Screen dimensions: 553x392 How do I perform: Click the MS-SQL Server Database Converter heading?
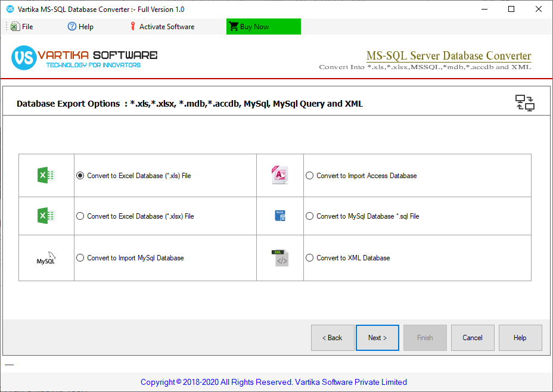pyautogui.click(x=449, y=55)
